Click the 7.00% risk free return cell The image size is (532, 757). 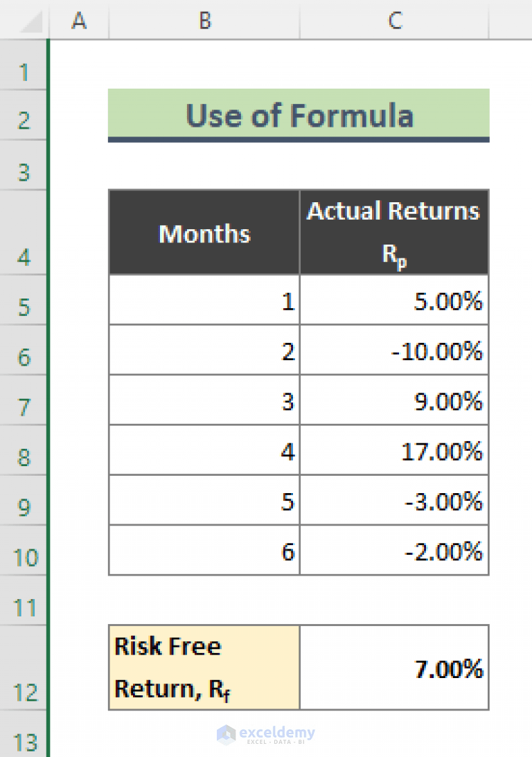point(394,666)
